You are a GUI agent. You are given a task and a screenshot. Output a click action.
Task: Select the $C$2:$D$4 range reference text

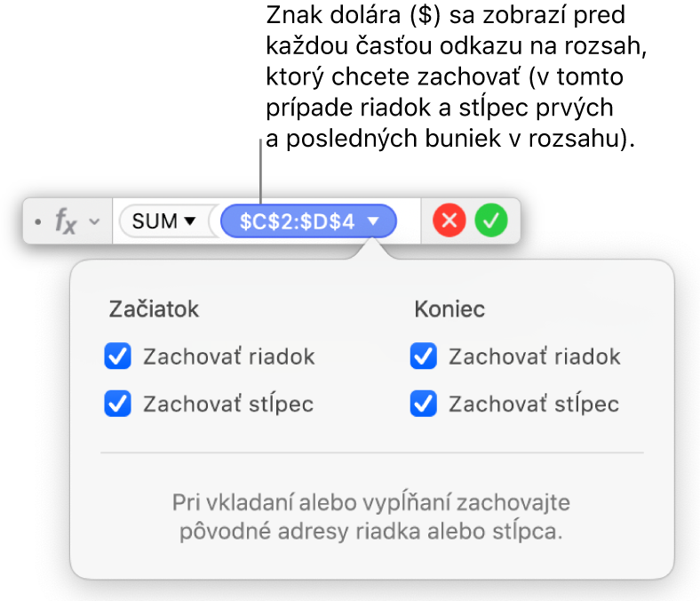coord(297,222)
